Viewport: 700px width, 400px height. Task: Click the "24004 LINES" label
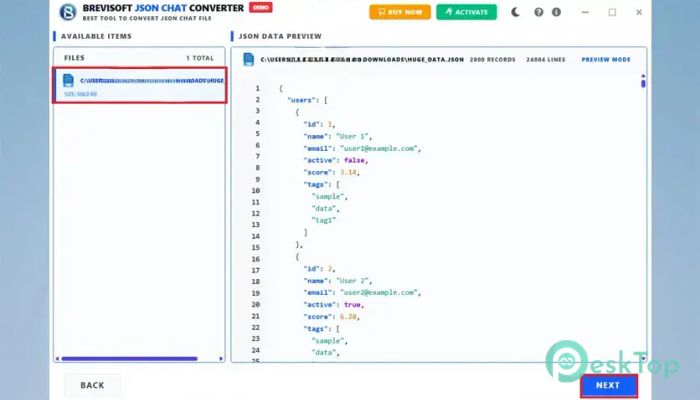click(x=546, y=59)
